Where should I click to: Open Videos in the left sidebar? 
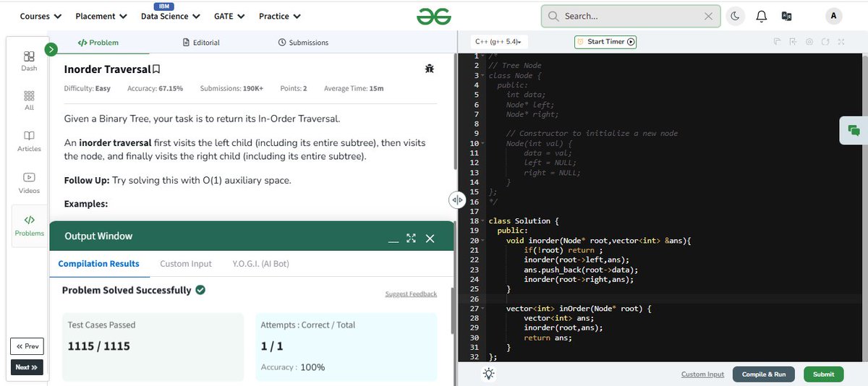click(29, 183)
